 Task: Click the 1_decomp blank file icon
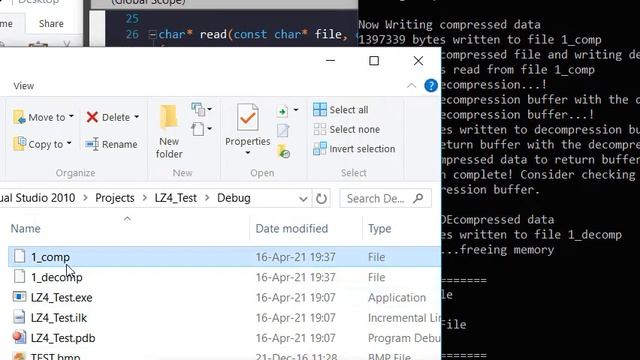click(19, 277)
